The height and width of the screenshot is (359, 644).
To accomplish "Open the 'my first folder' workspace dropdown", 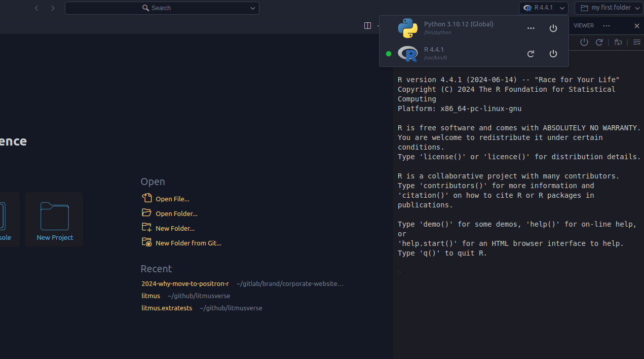I will coord(608,8).
